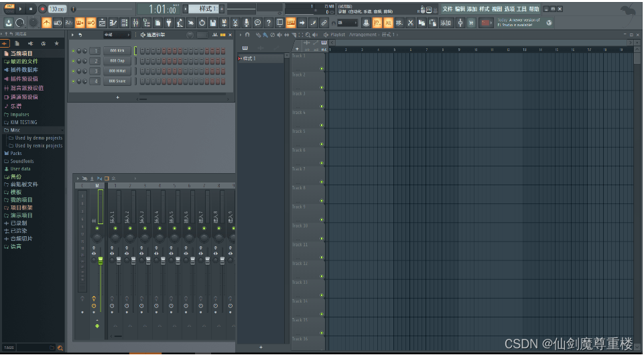Open the Soundfonts browser folder
The height and width of the screenshot is (357, 644).
pyautogui.click(x=21, y=161)
